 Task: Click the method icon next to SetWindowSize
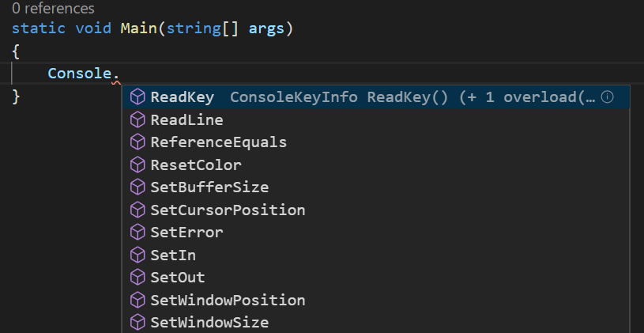(137, 323)
